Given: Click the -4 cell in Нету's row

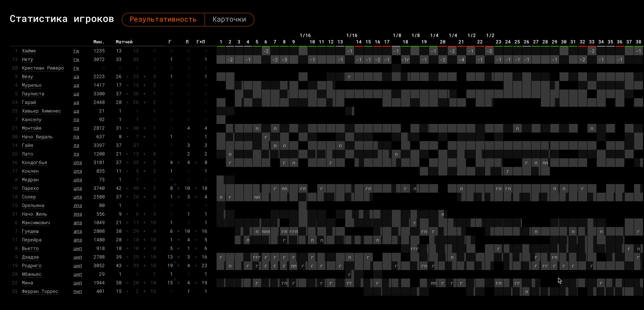Looking at the screenshot, I should click(x=461, y=60).
